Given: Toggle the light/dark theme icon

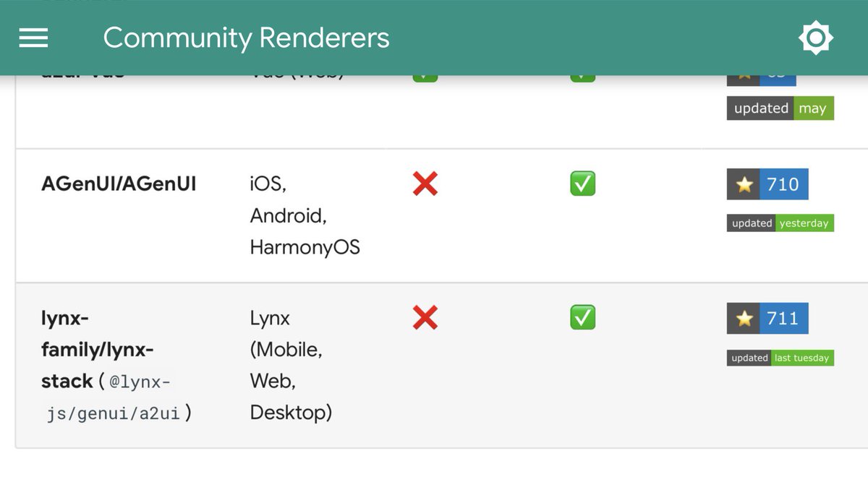Looking at the screenshot, I should tap(816, 38).
